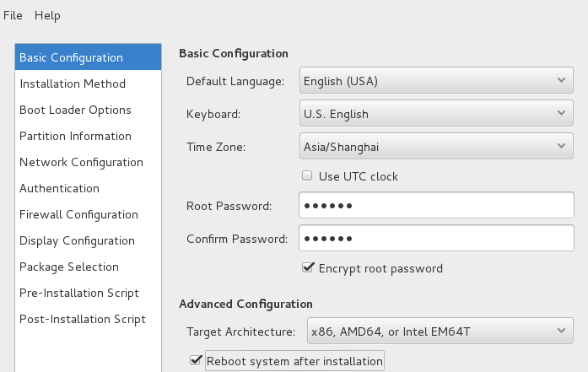Expand the Time Zone dropdown
The width and height of the screenshot is (588, 372).
coord(436,146)
